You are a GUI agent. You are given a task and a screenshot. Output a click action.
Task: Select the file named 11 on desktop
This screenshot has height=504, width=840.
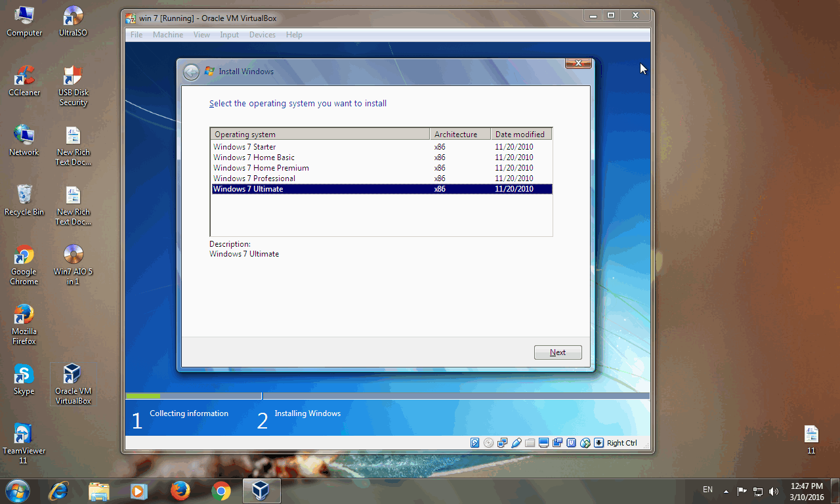(811, 440)
